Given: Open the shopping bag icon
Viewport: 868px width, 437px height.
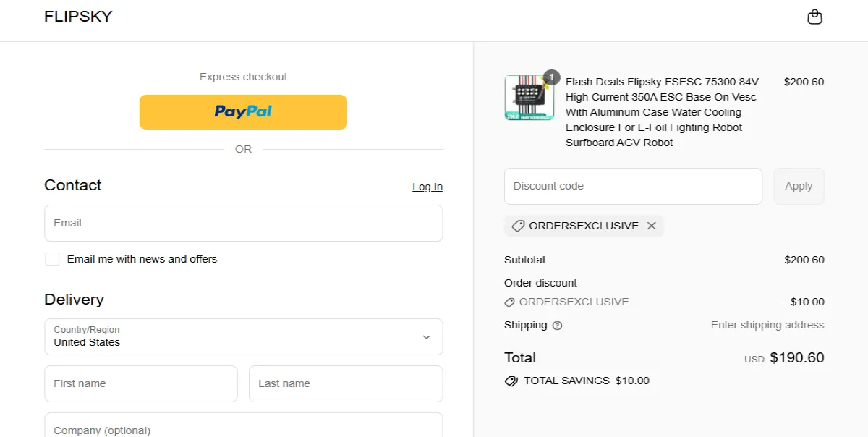Looking at the screenshot, I should click(814, 16).
